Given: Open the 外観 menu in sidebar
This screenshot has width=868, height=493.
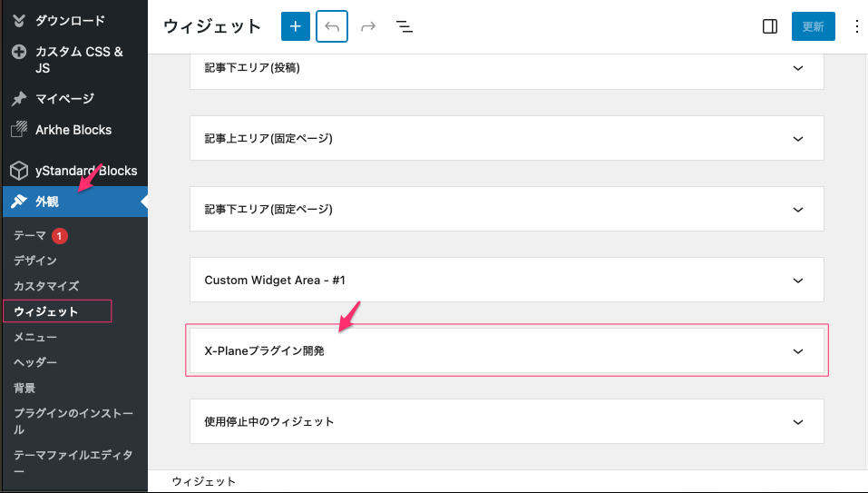Looking at the screenshot, I should pyautogui.click(x=47, y=202).
